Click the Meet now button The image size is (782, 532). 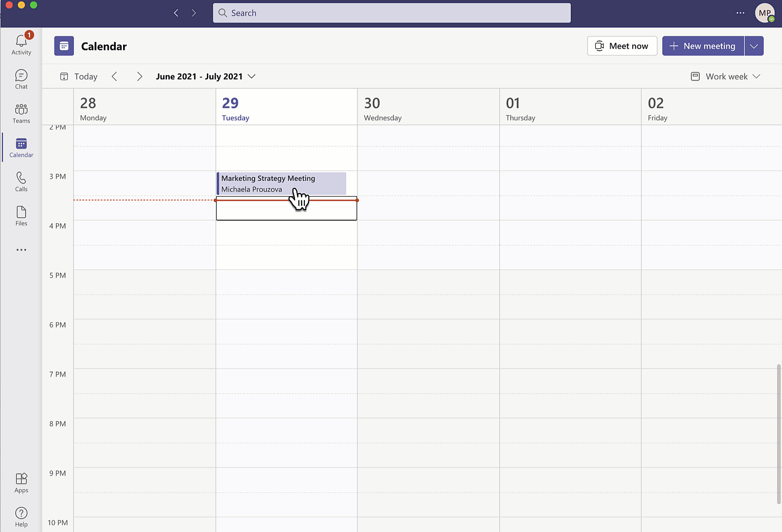[x=622, y=46]
